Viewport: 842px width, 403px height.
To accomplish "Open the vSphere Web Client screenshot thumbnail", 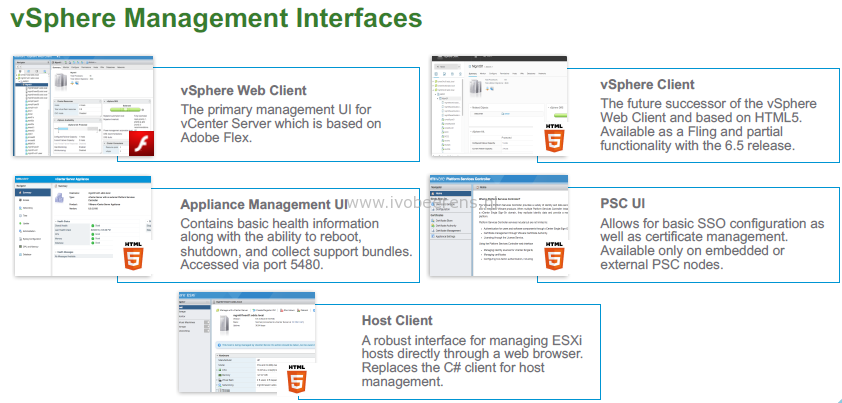I will [x=83, y=106].
